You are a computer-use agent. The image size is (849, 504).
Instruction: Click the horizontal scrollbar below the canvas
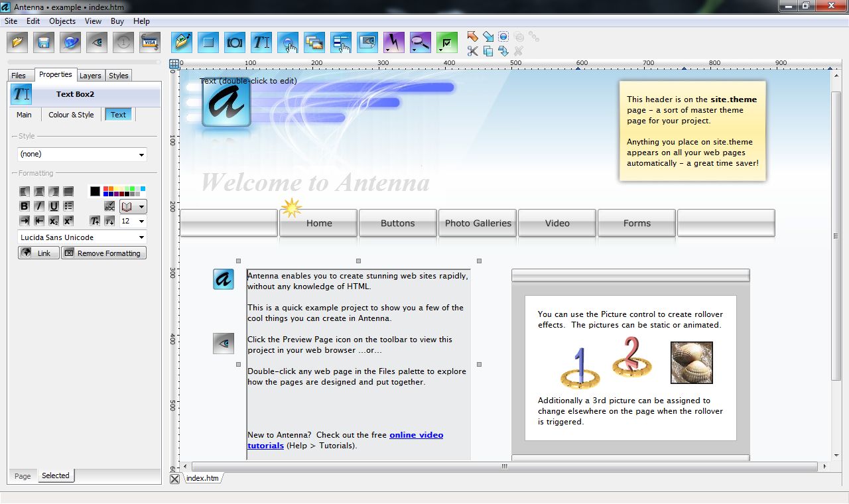click(505, 467)
